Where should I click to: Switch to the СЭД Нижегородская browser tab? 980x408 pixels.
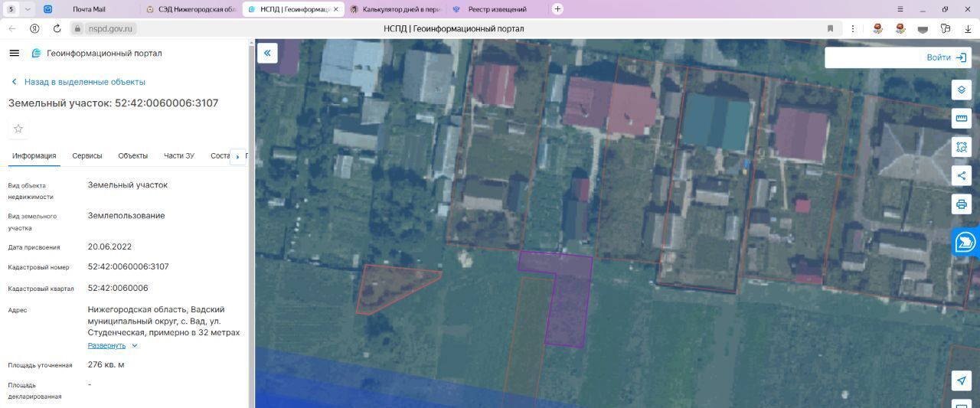click(x=191, y=9)
